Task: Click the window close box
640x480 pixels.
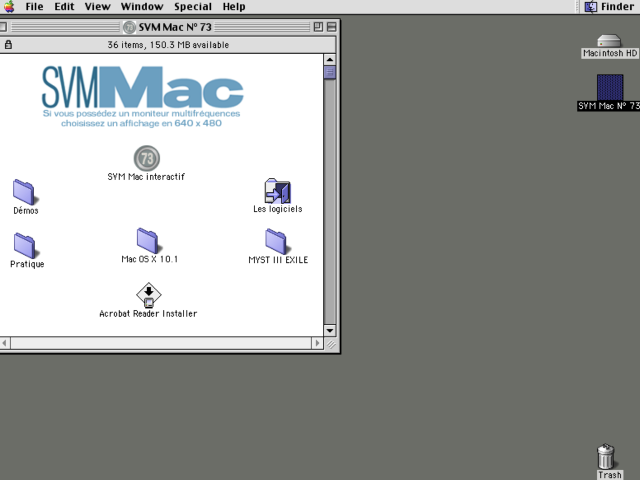Action: 3,27
